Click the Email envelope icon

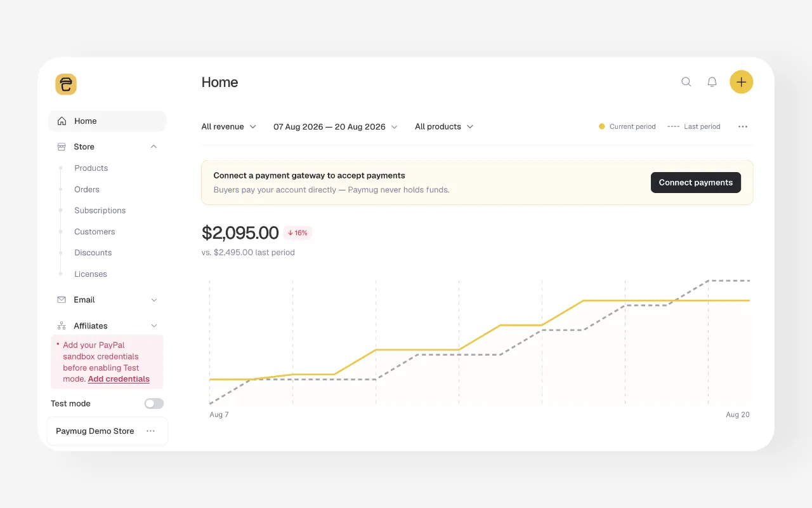62,300
